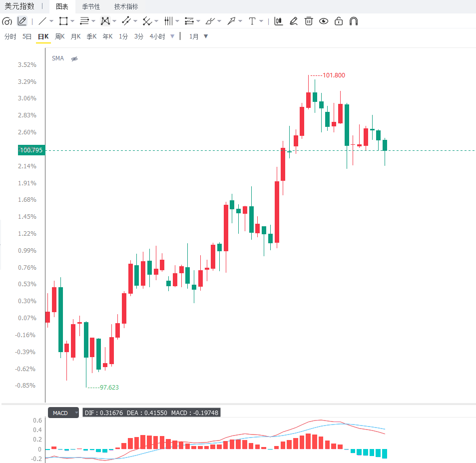The height and width of the screenshot is (463, 476).
Task: Toggle the lock drawings icon
Action: click(x=339, y=21)
